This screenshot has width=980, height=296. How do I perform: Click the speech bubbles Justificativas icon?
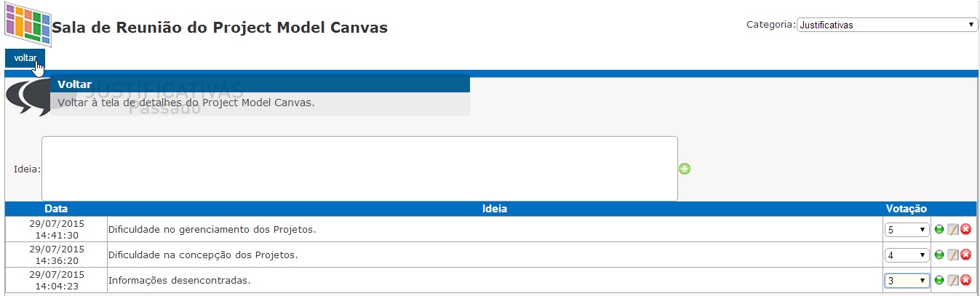(x=28, y=98)
